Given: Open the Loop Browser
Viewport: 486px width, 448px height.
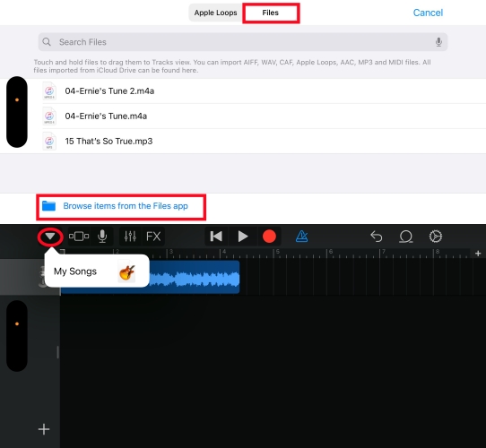Looking at the screenshot, I should (x=405, y=237).
